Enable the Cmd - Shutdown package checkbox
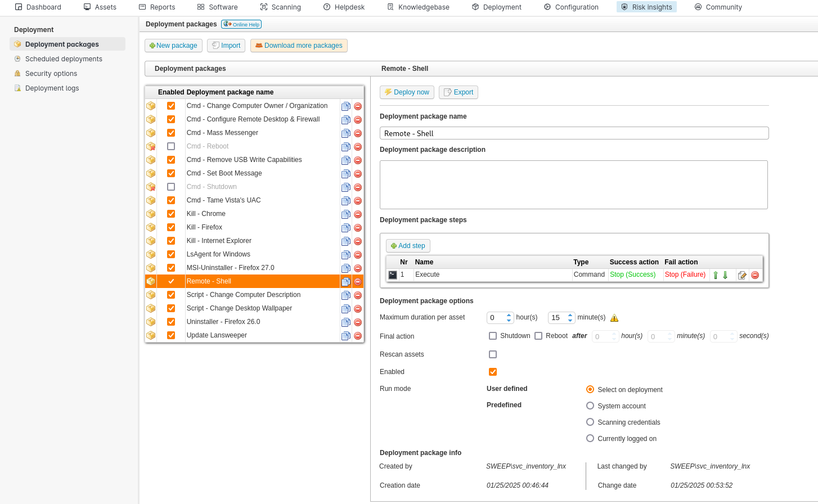Image resolution: width=818 pixels, height=504 pixels. (171, 187)
